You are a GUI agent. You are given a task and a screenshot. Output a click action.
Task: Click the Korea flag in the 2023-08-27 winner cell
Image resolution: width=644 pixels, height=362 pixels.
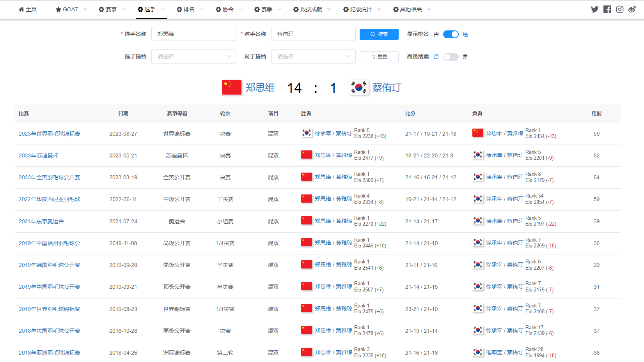click(x=307, y=133)
